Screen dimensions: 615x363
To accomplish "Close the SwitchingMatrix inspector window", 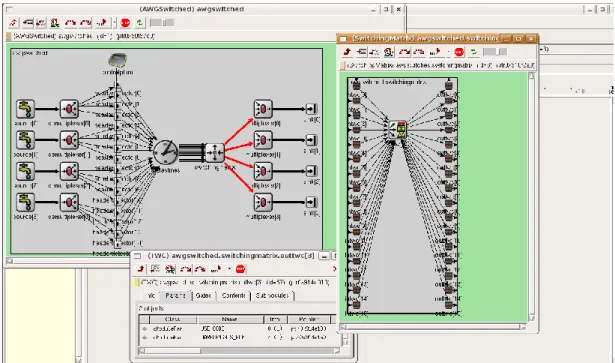I will (x=531, y=38).
